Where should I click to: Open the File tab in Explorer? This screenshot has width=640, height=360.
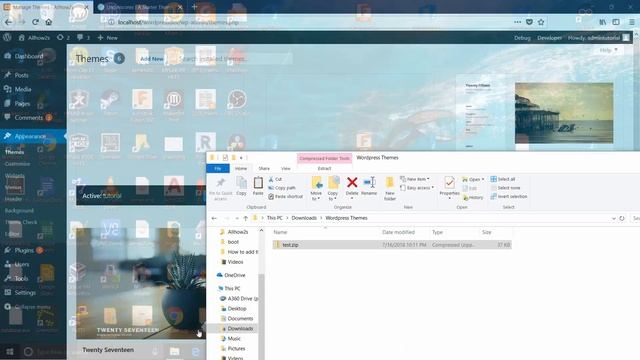pyautogui.click(x=218, y=169)
